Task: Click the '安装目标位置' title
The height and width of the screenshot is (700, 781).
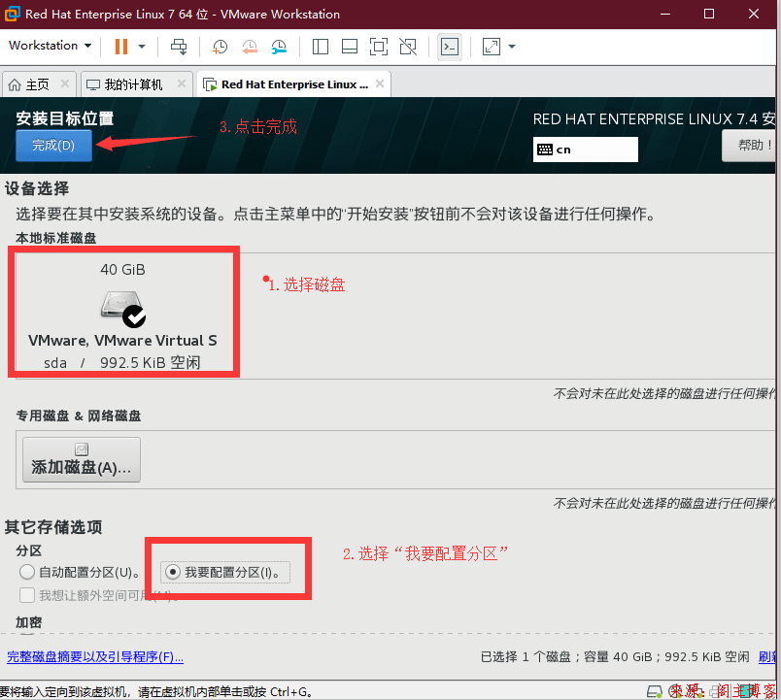Action: click(65, 118)
